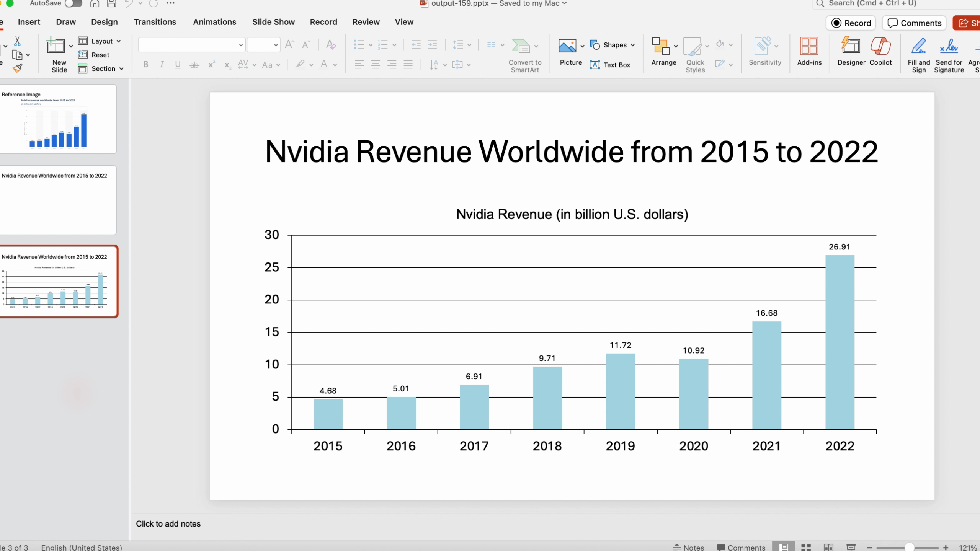Click the zoom slider handle

[909, 547]
